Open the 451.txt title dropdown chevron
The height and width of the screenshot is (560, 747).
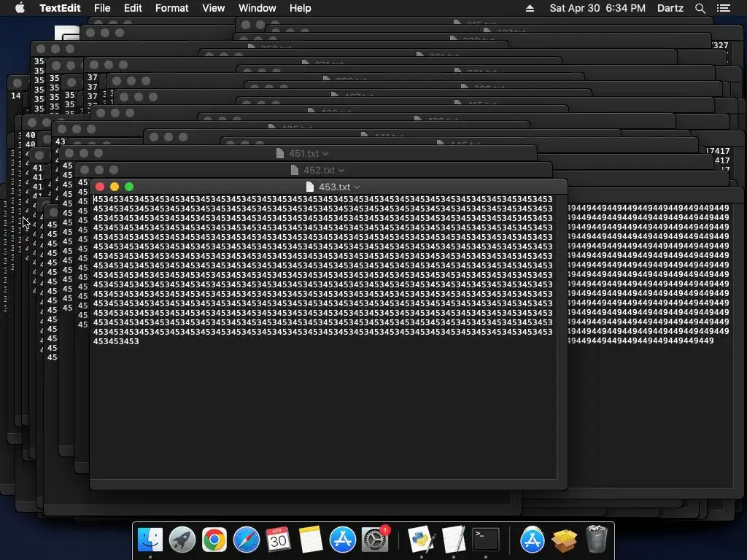click(325, 154)
